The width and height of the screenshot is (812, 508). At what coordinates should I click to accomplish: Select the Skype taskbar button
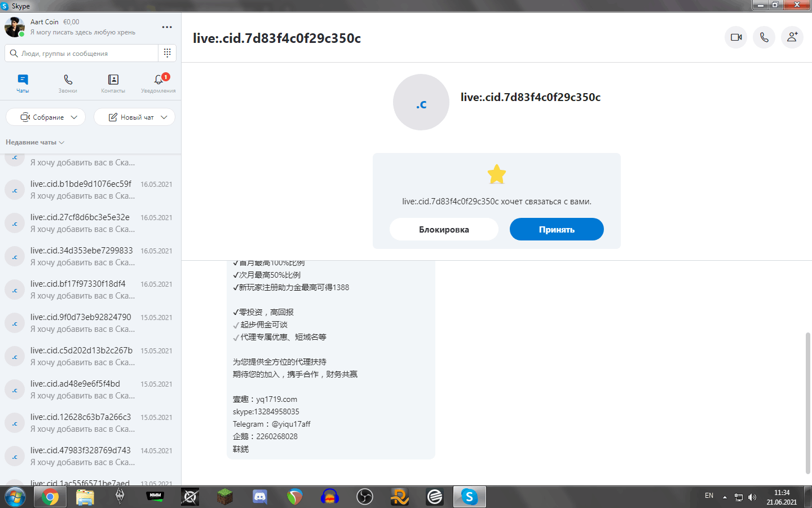(470, 497)
